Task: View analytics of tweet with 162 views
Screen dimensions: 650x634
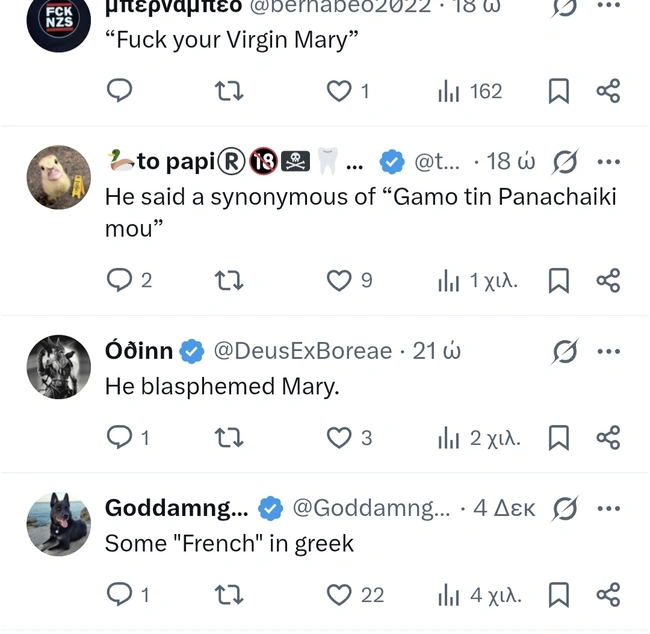Action: (x=470, y=91)
